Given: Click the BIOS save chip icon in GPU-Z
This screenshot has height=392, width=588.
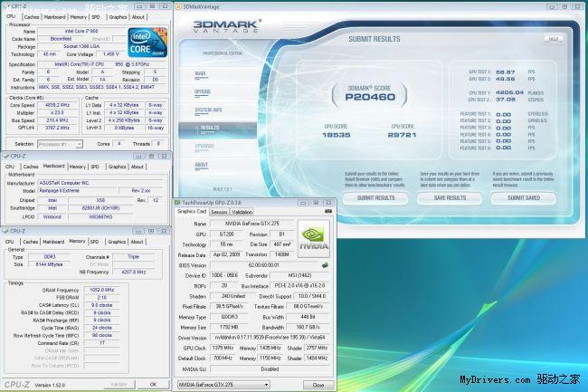Looking at the screenshot, I should pyautogui.click(x=325, y=265).
